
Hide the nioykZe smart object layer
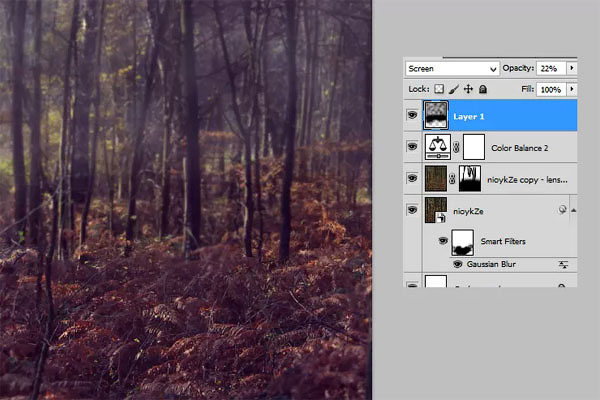[x=412, y=210]
